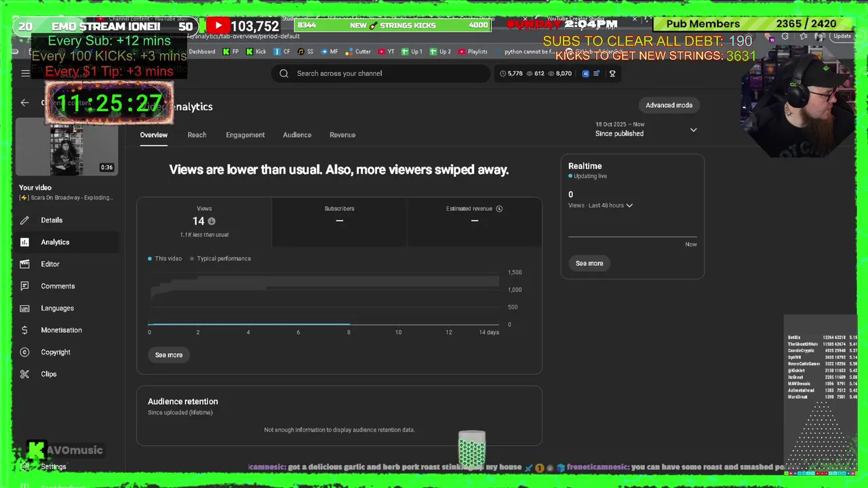Click the video thumbnail showing 0:36
This screenshot has width=868, height=488.
point(66,147)
